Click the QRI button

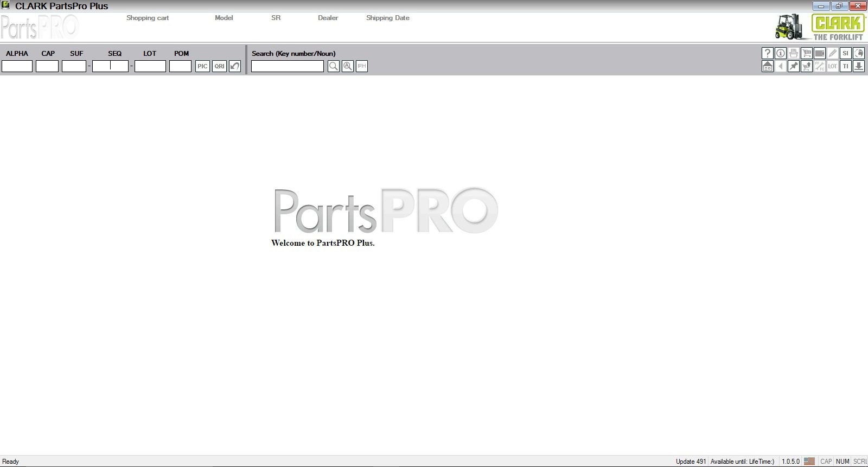tap(219, 66)
